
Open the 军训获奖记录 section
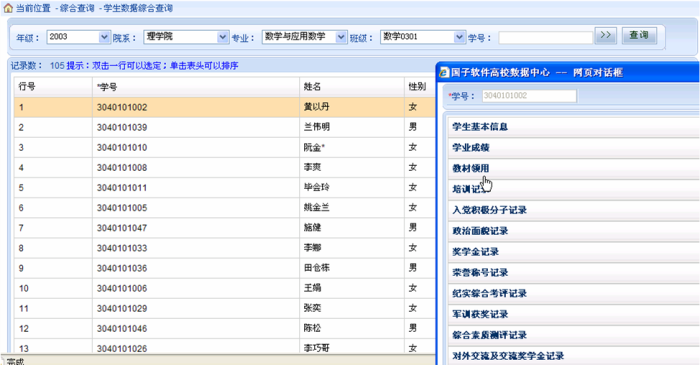point(574,314)
